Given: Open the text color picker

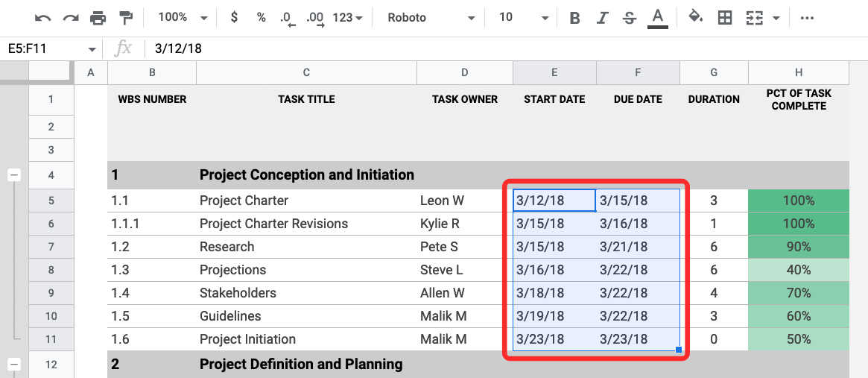Looking at the screenshot, I should pos(657,19).
